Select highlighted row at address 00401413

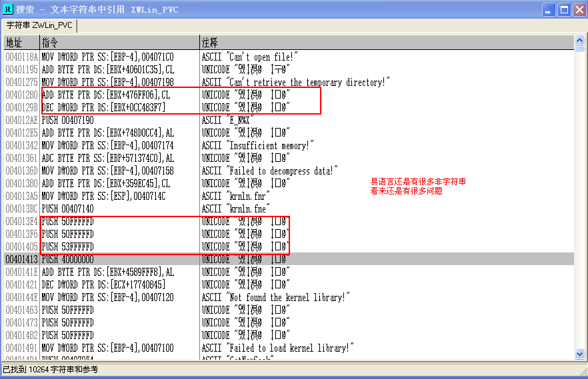tap(23, 259)
